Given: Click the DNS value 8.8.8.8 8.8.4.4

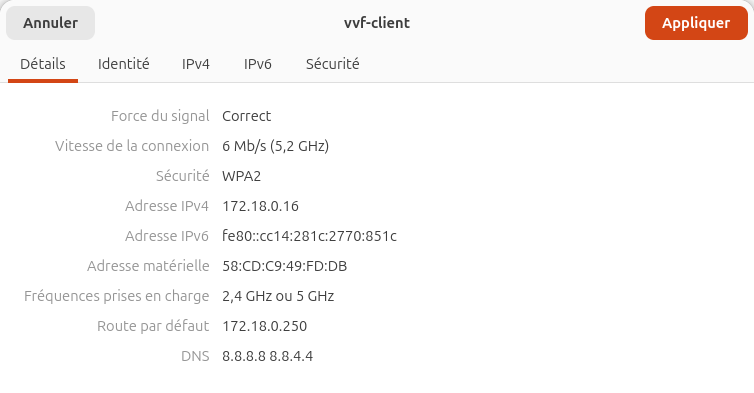Looking at the screenshot, I should coord(267,356).
